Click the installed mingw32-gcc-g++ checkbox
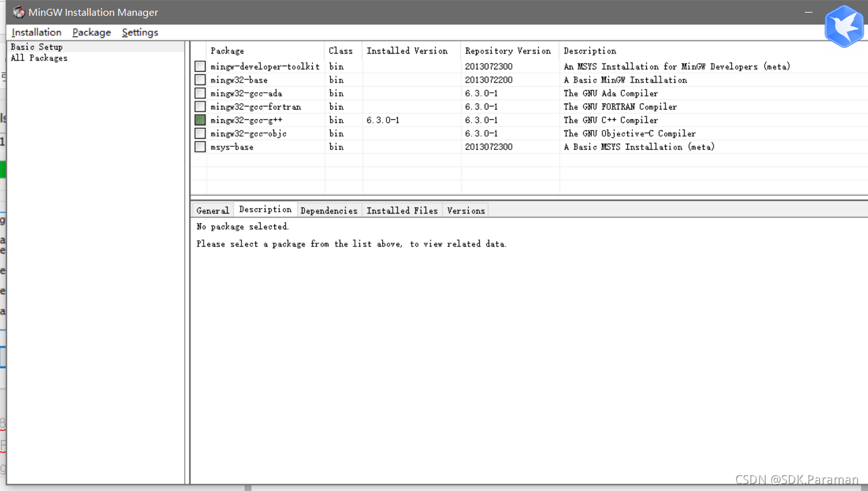Screen dimensions: 868x491 [x=199, y=120]
